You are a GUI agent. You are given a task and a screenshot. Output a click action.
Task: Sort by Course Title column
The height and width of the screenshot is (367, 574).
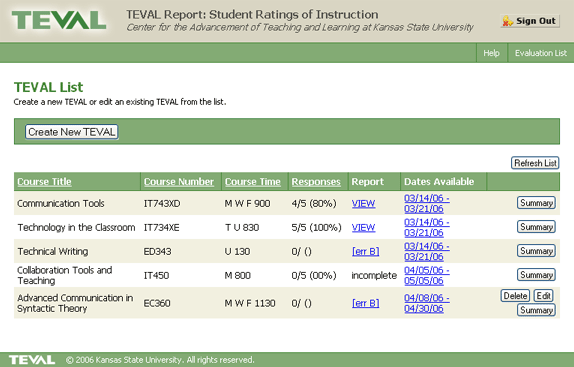point(44,182)
